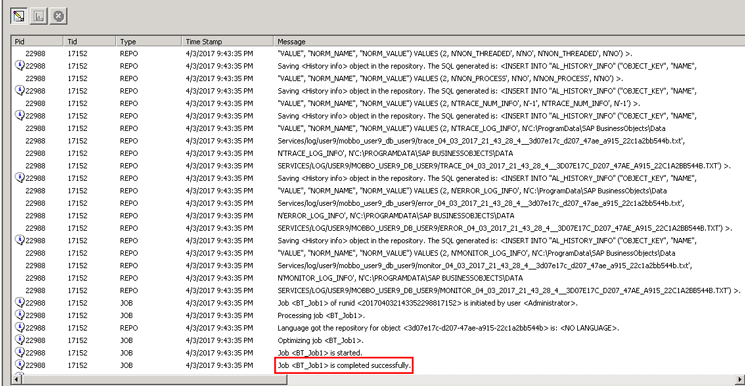Viewport: 745px width, 386px height.
Task: Click time stamp in 'completed successfully' row
Action: tap(219, 365)
